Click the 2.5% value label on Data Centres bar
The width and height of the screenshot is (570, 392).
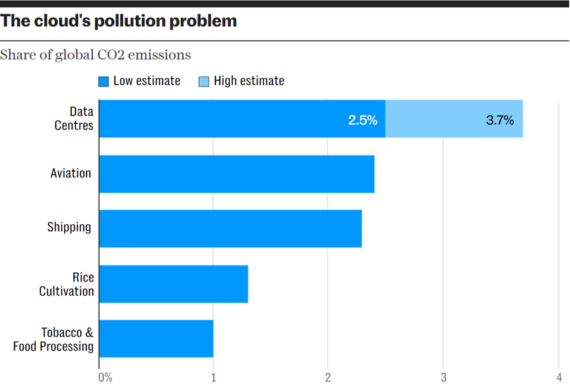(x=362, y=120)
